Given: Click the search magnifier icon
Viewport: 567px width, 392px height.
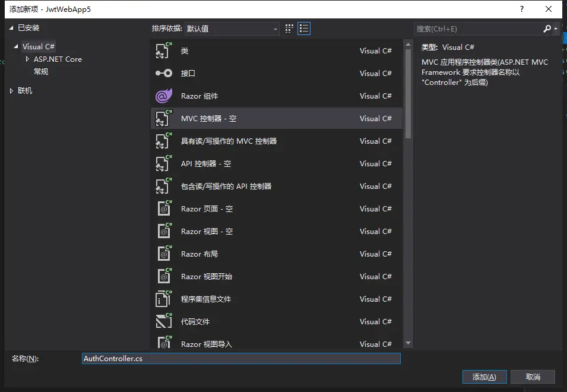Looking at the screenshot, I should [x=547, y=29].
